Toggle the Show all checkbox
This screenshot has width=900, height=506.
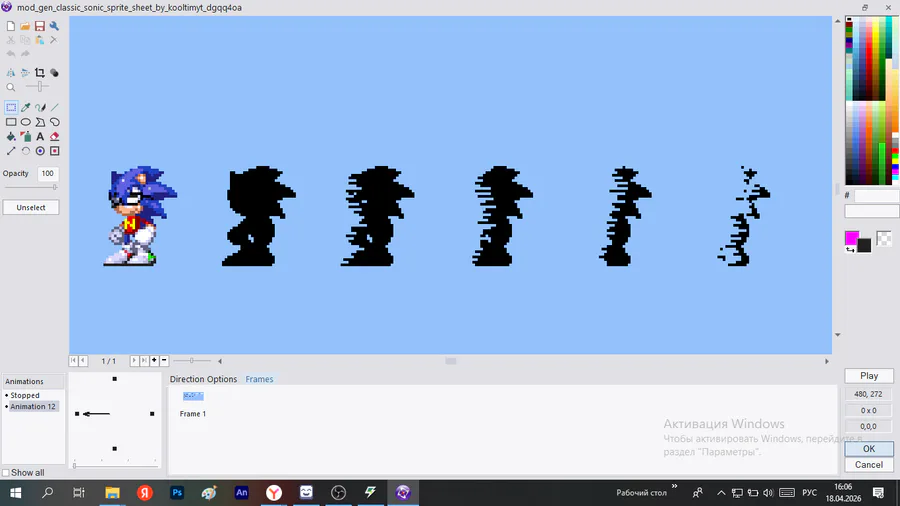click(6, 473)
